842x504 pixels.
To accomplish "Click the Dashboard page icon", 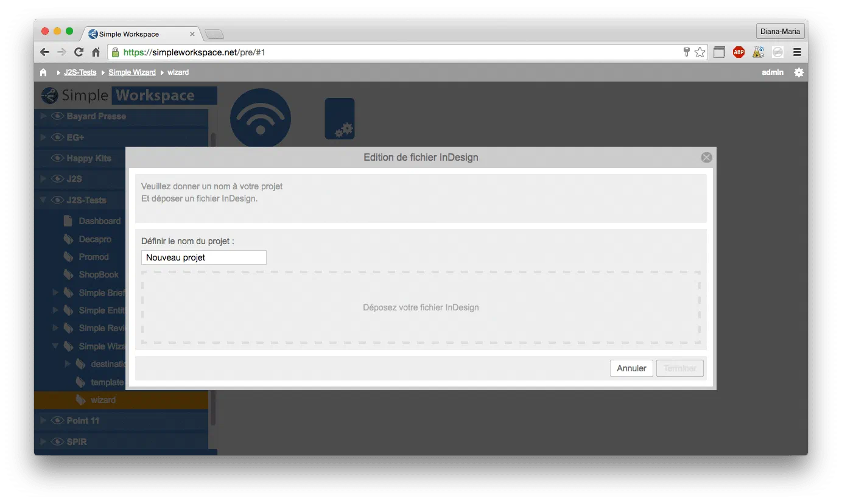I will (x=68, y=221).
